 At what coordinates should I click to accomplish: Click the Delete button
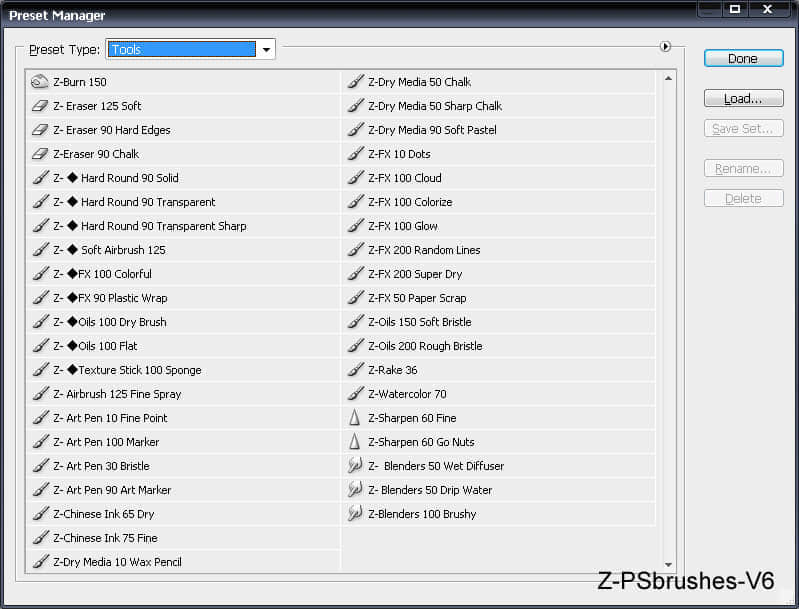point(743,198)
